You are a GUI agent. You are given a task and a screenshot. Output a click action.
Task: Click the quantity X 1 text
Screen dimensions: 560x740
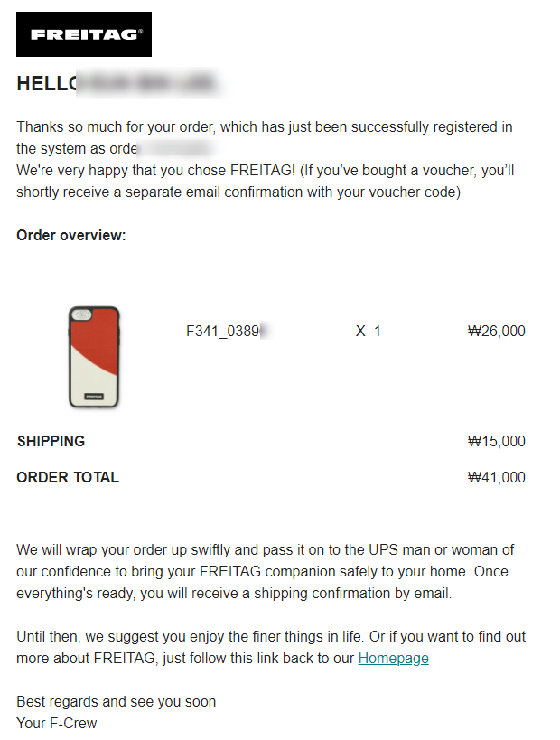click(x=368, y=332)
